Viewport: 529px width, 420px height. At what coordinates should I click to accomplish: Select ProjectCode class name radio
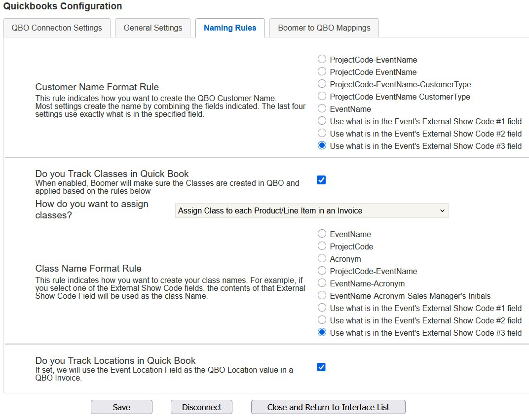pos(322,246)
